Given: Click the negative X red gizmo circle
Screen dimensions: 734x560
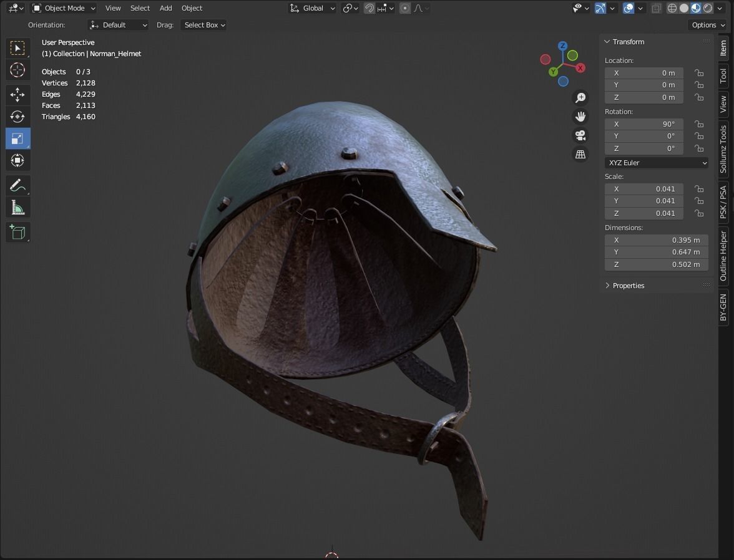Looking at the screenshot, I should [x=546, y=59].
